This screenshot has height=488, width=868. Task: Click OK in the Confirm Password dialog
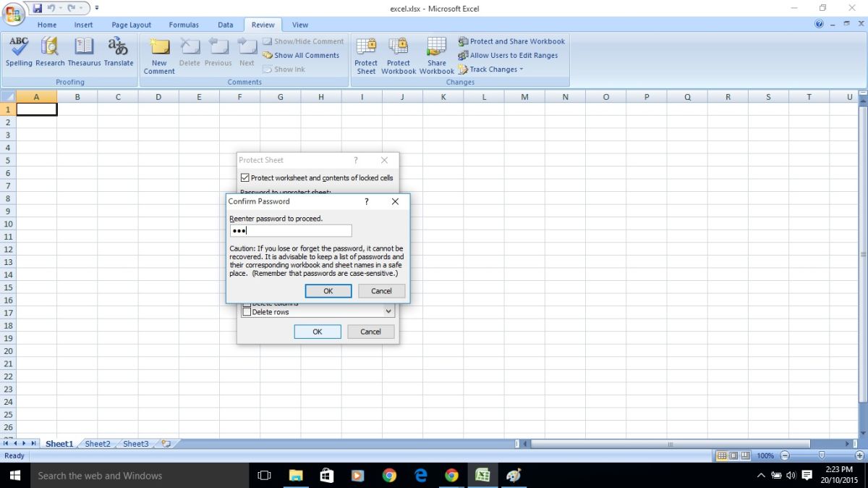[328, 290]
